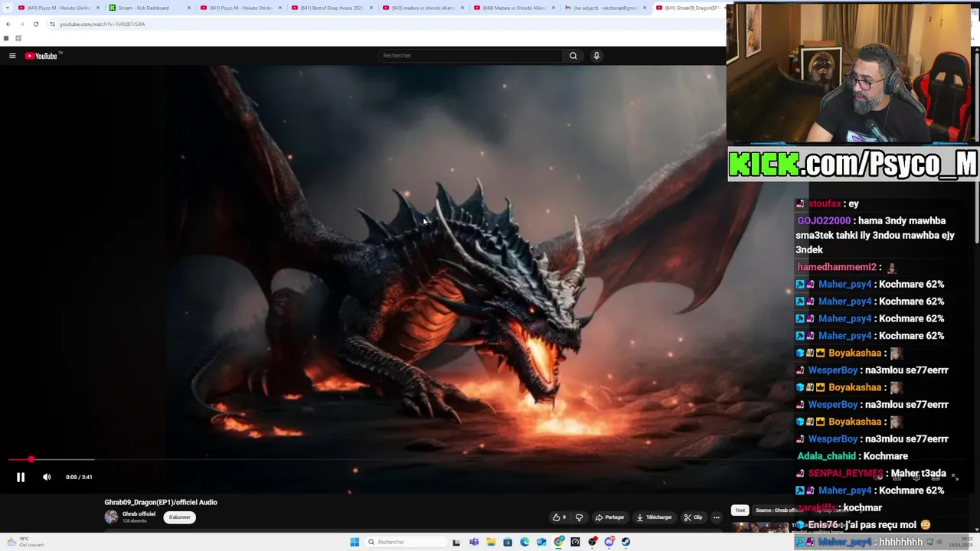View site information icon in address bar
The width and height of the screenshot is (980, 551).
(52, 24)
